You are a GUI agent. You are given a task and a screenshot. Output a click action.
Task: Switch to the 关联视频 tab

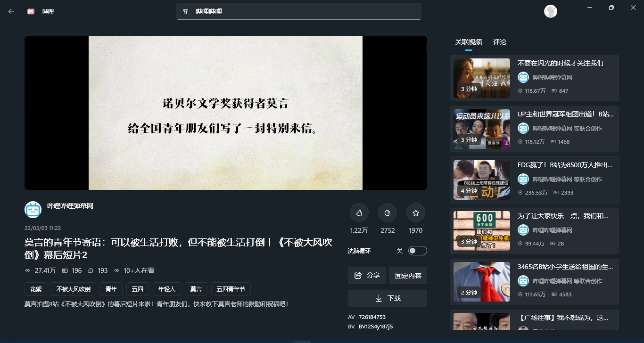[468, 42]
